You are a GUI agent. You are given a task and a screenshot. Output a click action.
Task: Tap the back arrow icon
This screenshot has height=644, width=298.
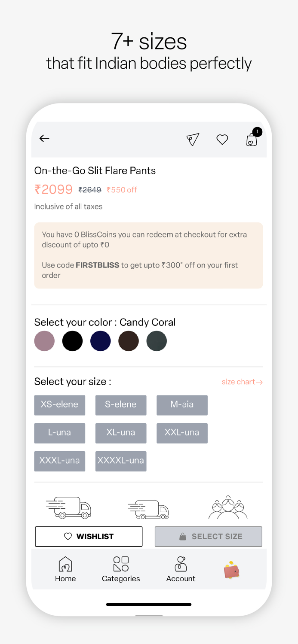(x=44, y=138)
